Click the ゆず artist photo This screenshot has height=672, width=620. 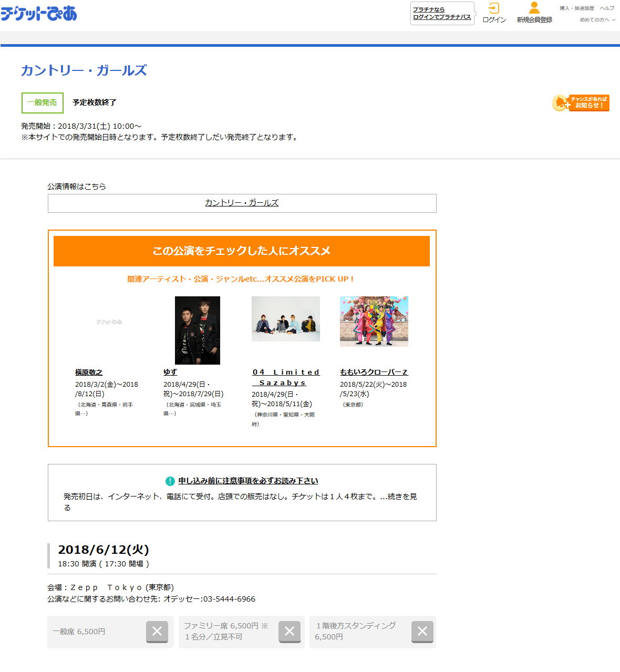click(x=198, y=330)
